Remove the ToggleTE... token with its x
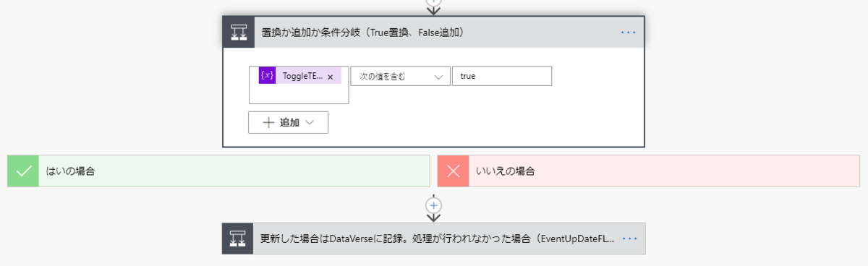 [x=330, y=77]
